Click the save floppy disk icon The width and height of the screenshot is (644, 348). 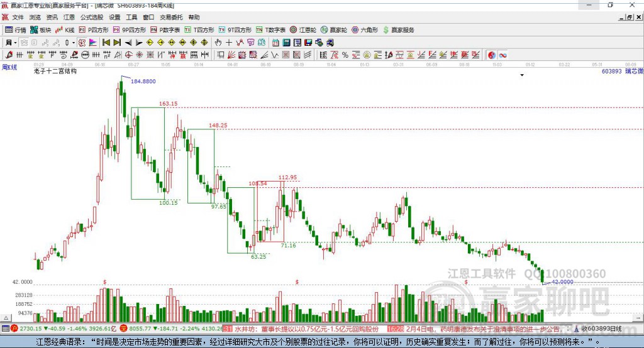[308, 43]
